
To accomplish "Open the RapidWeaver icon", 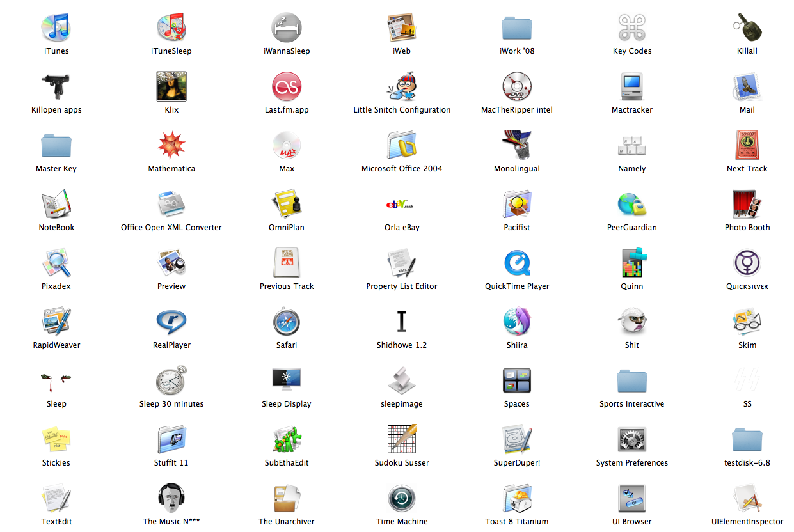I will tap(56, 321).
